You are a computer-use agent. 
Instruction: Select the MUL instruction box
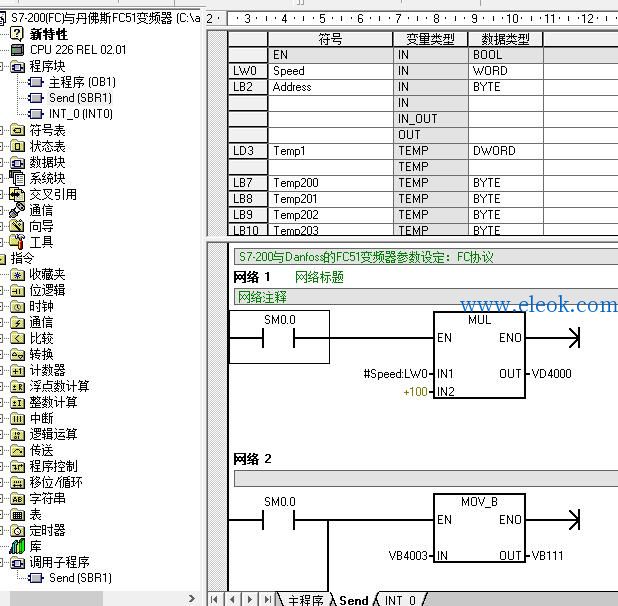click(479, 355)
